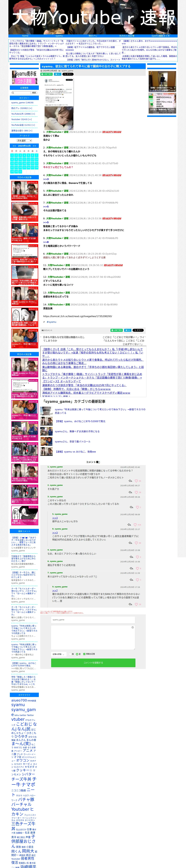
Task: Expand Youtuber (5243) category [+]
Action: click(x=30, y=119)
